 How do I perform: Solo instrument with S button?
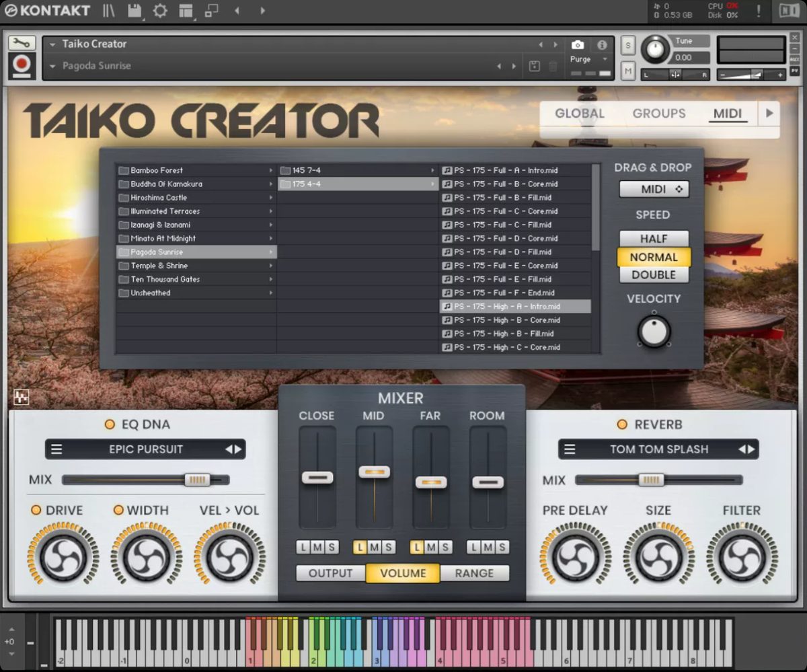click(x=628, y=46)
